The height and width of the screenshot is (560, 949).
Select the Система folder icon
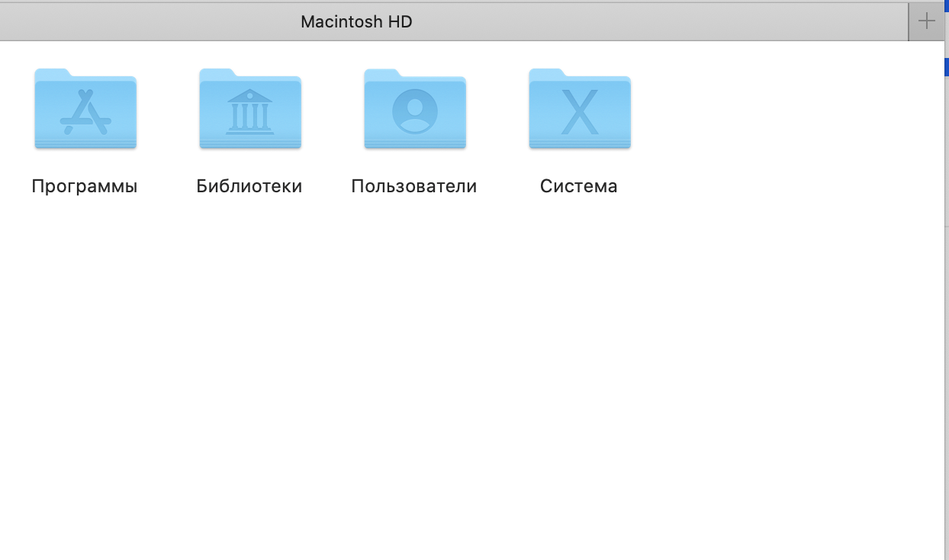click(580, 108)
